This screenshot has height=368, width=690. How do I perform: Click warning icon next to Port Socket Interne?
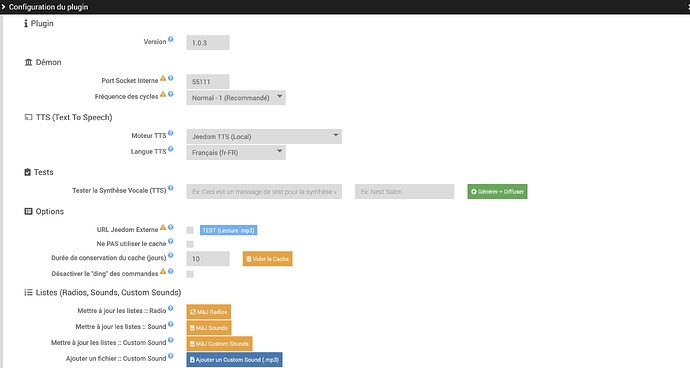[x=163, y=78]
